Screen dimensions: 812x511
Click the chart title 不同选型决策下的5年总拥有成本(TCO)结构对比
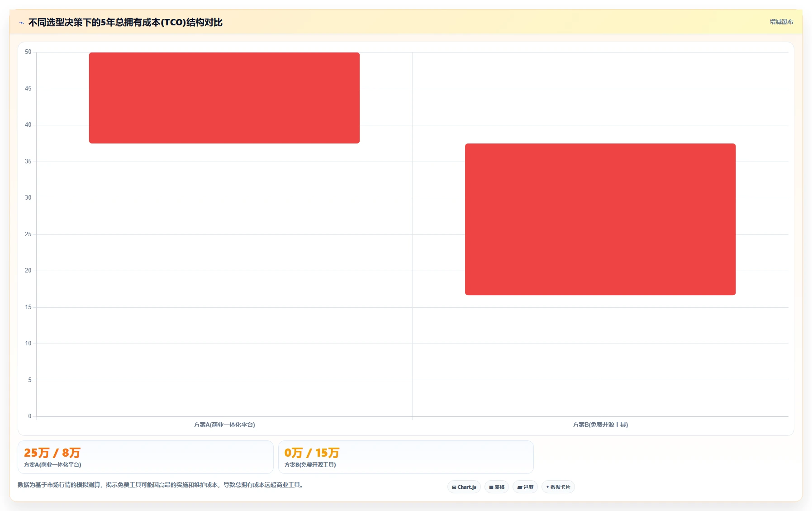click(125, 22)
